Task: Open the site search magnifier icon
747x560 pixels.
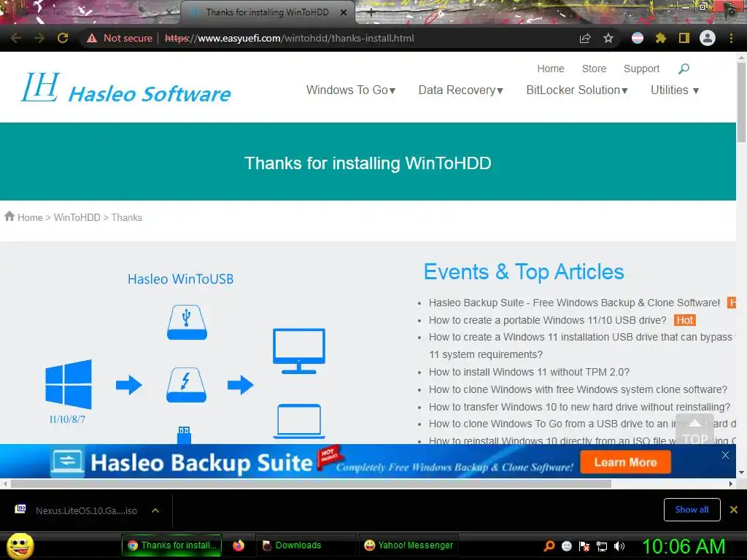Action: point(684,69)
